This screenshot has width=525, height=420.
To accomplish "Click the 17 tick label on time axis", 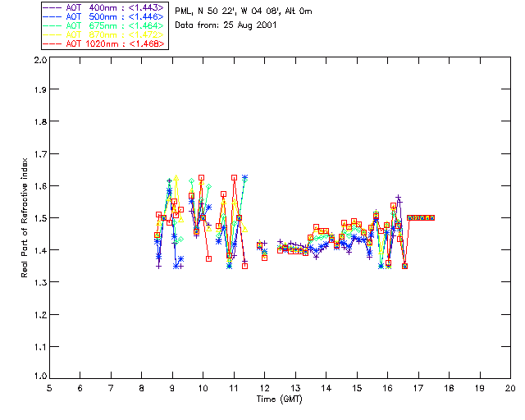I will pyautogui.click(x=418, y=387).
